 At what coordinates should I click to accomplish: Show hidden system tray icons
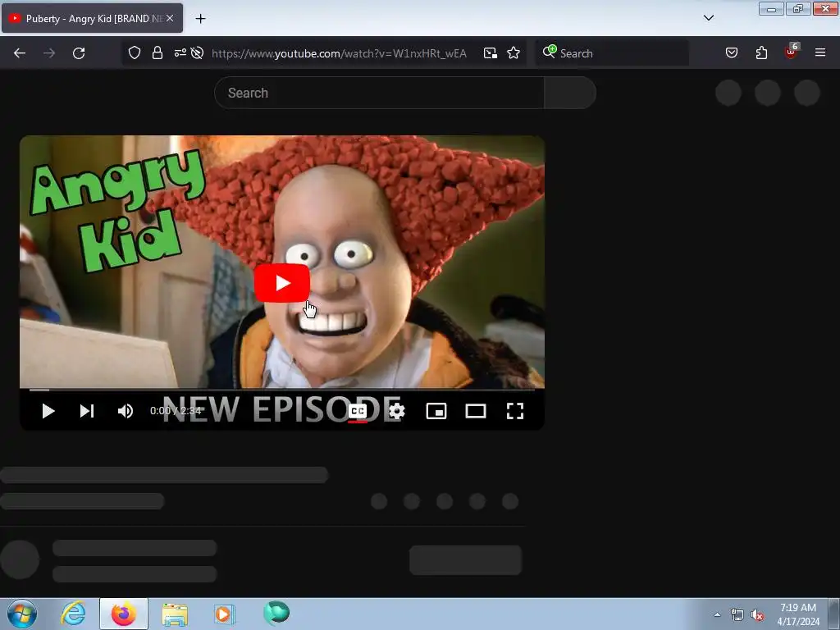point(717,614)
